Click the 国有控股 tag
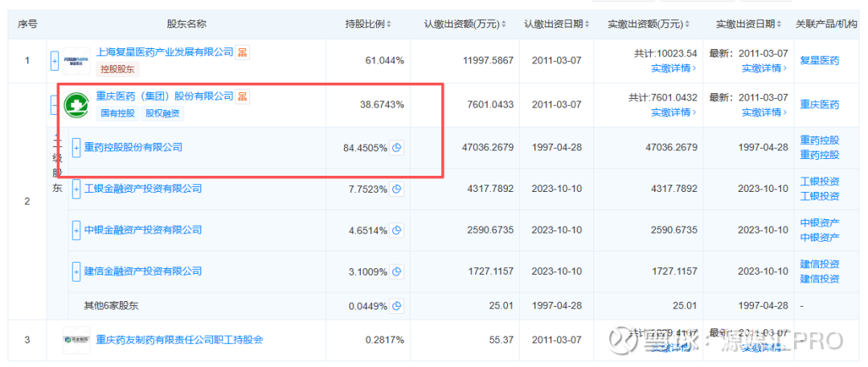 (x=117, y=113)
